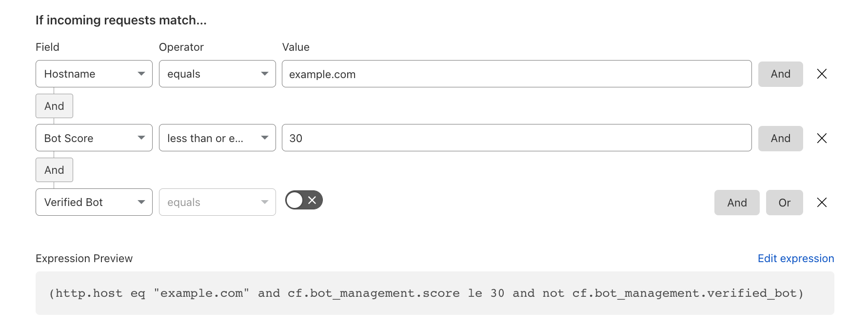Image resolution: width=868 pixels, height=329 pixels.
Task: Open the Bot Score field dropdown
Action: (94, 138)
